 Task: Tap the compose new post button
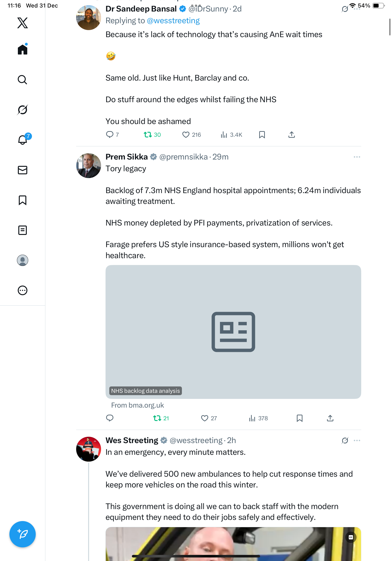(x=23, y=534)
